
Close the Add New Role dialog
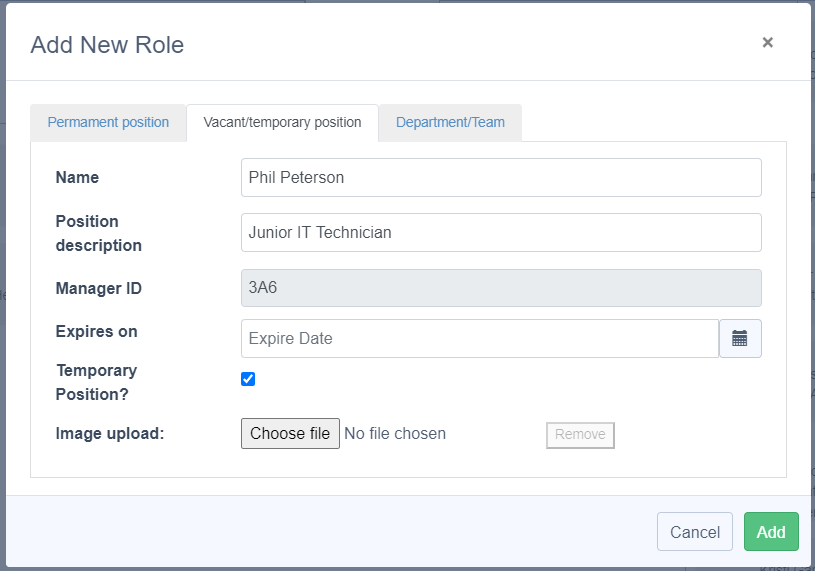[767, 42]
